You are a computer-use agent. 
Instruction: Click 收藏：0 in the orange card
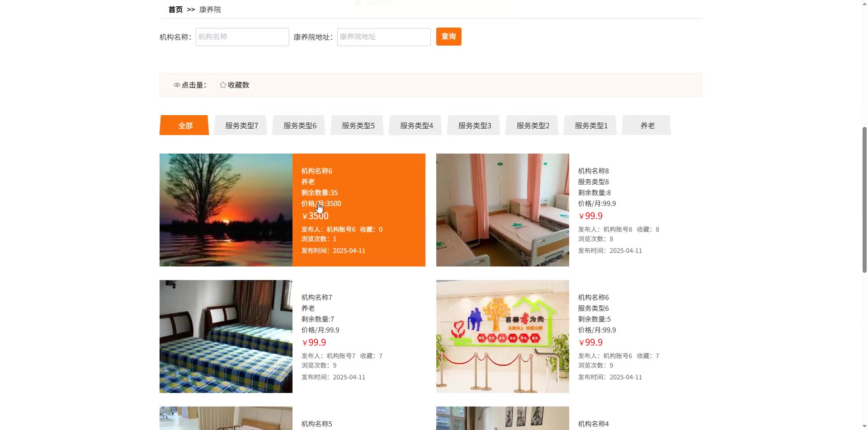pos(371,229)
